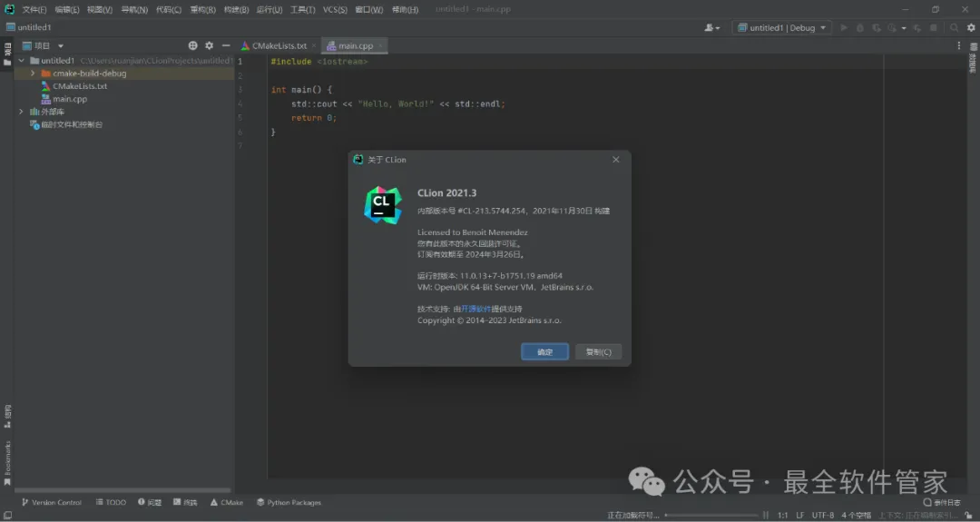This screenshot has height=522, width=980.
Task: Expand the cmake-build-debug folder
Action: point(33,74)
